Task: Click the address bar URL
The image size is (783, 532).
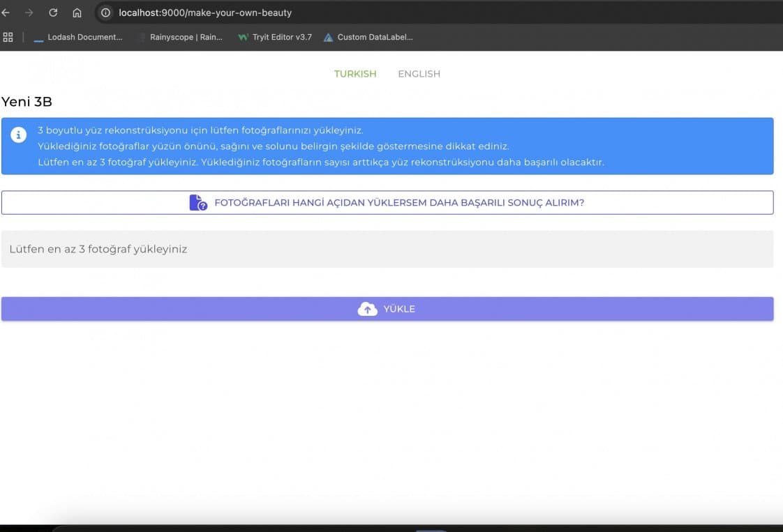Action: pyautogui.click(x=205, y=13)
